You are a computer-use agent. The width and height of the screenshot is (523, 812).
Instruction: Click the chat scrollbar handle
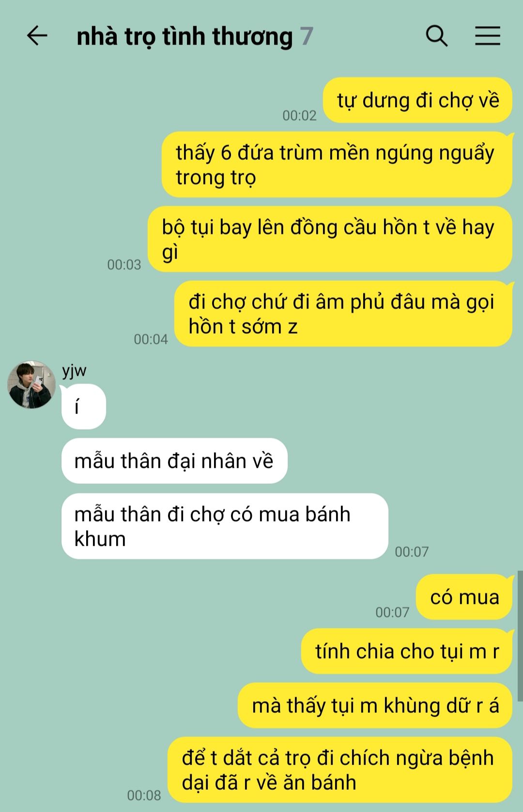tap(520, 636)
